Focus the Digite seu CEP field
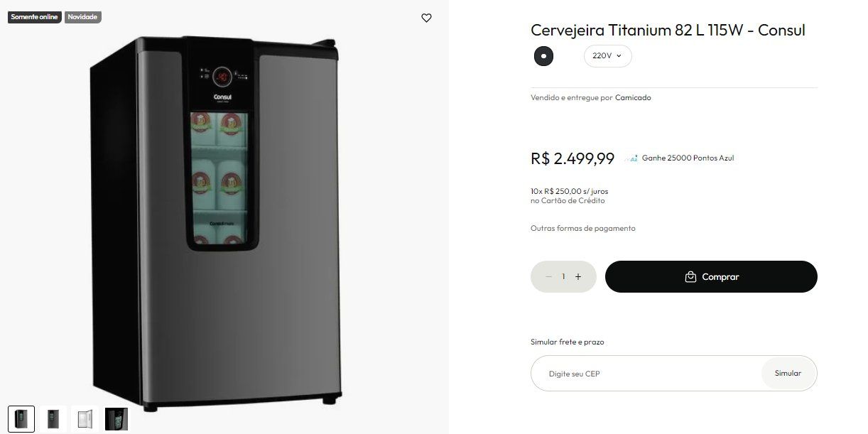The height and width of the screenshot is (434, 868). pyautogui.click(x=646, y=373)
